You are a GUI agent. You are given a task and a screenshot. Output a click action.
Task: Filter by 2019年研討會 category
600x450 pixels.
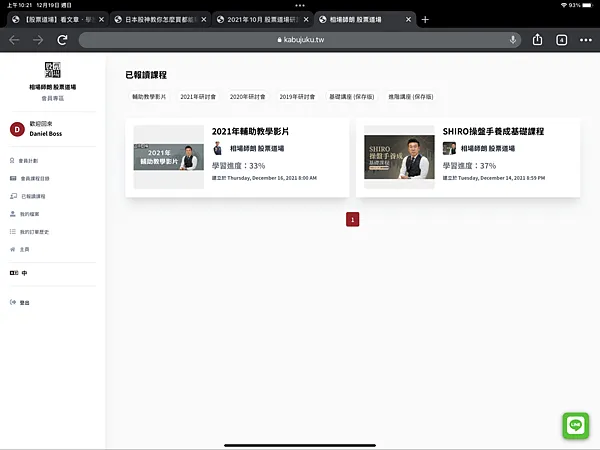(x=297, y=97)
